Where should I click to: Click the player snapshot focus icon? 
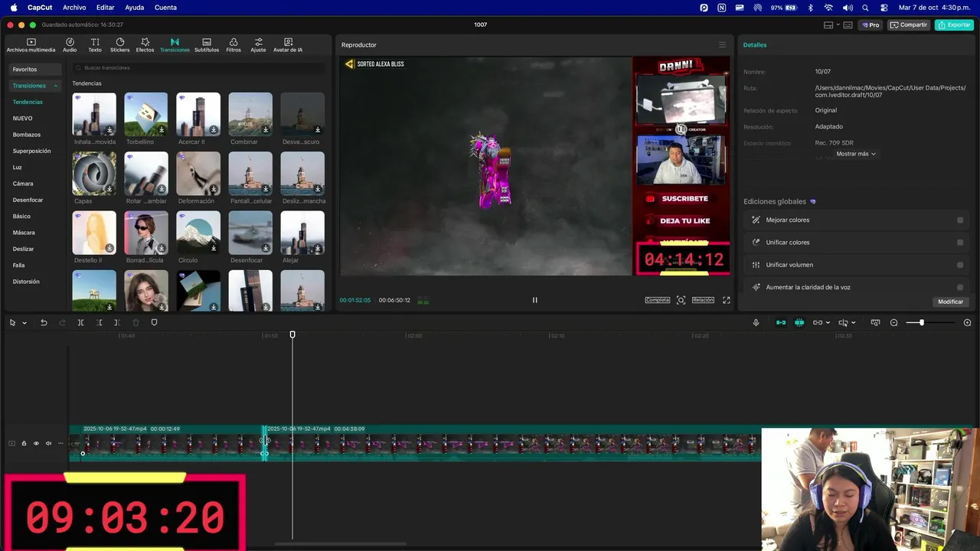(x=681, y=300)
